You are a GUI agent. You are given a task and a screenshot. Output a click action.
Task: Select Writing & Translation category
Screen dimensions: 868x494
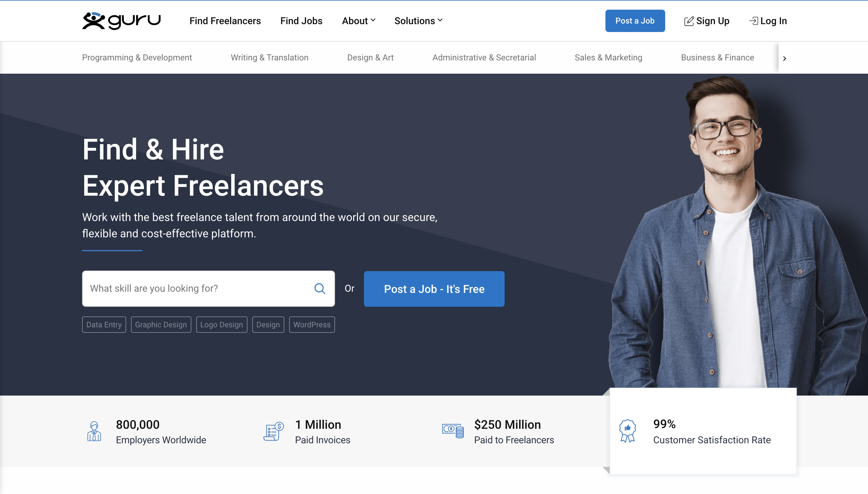[270, 57]
